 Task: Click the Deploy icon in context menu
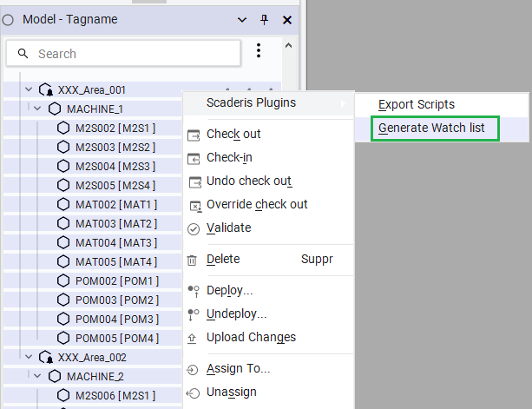[x=194, y=291]
